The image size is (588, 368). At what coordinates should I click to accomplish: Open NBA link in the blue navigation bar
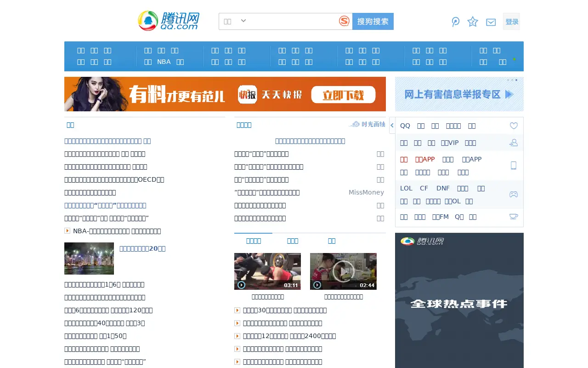164,62
